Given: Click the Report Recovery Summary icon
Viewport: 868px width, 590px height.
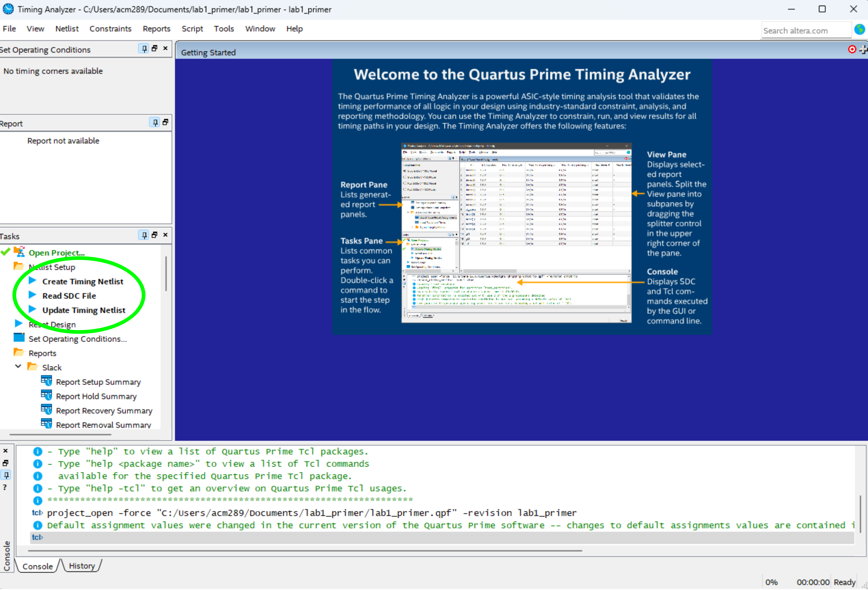Looking at the screenshot, I should pos(46,410).
